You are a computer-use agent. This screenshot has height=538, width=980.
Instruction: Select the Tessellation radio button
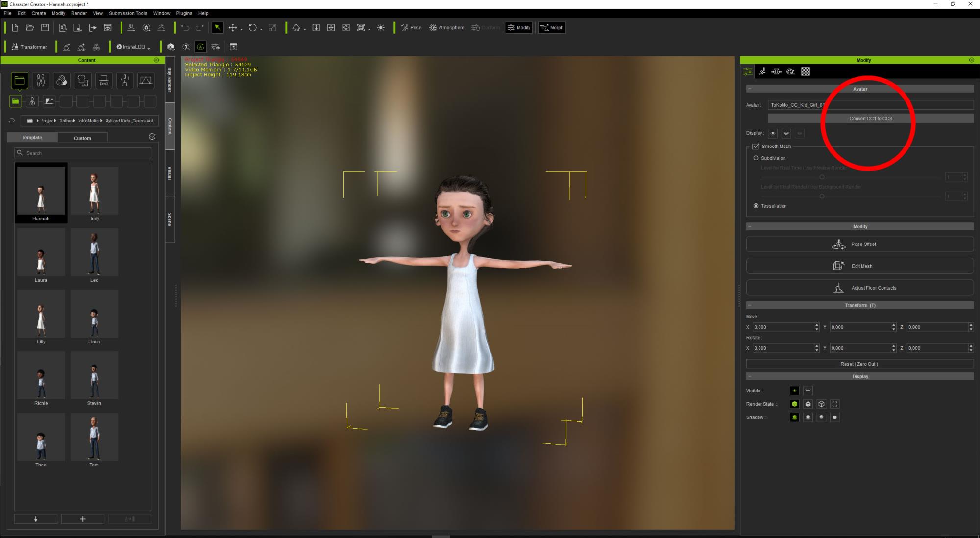pos(756,206)
